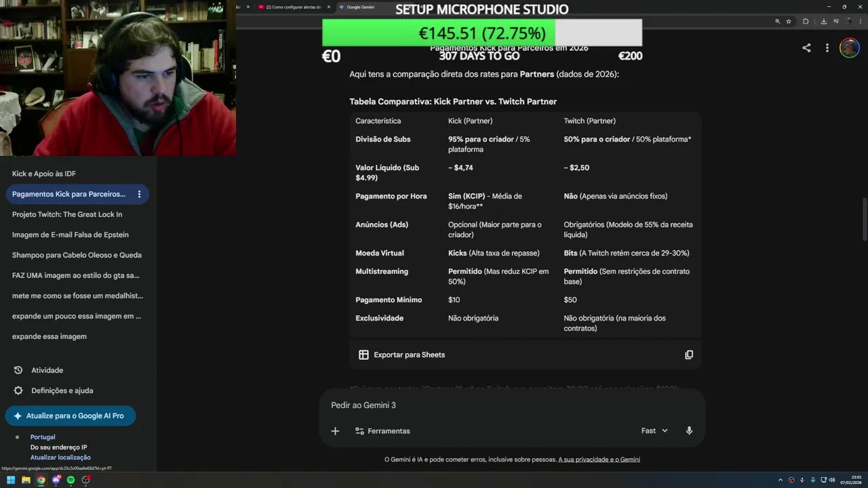Focus the Pedir ao Gemini 3 input
868x488 pixels.
pos(512,405)
